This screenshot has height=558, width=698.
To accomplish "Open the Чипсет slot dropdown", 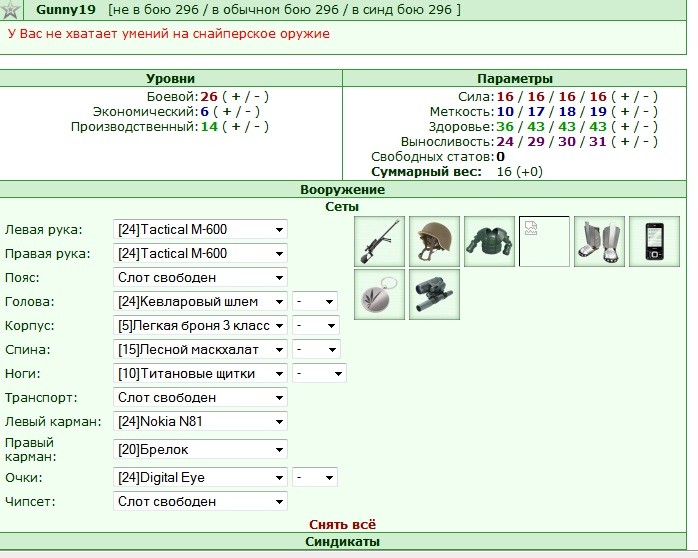I will [200, 502].
